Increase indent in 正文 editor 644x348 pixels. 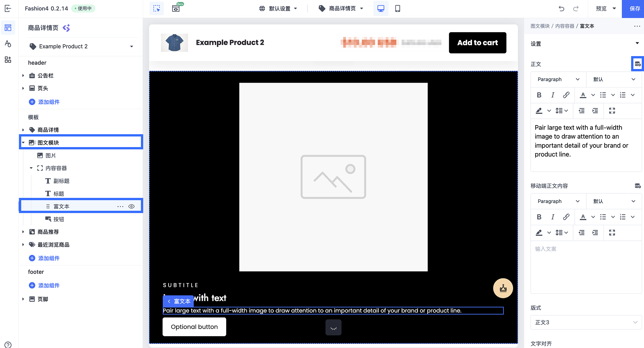(595, 111)
